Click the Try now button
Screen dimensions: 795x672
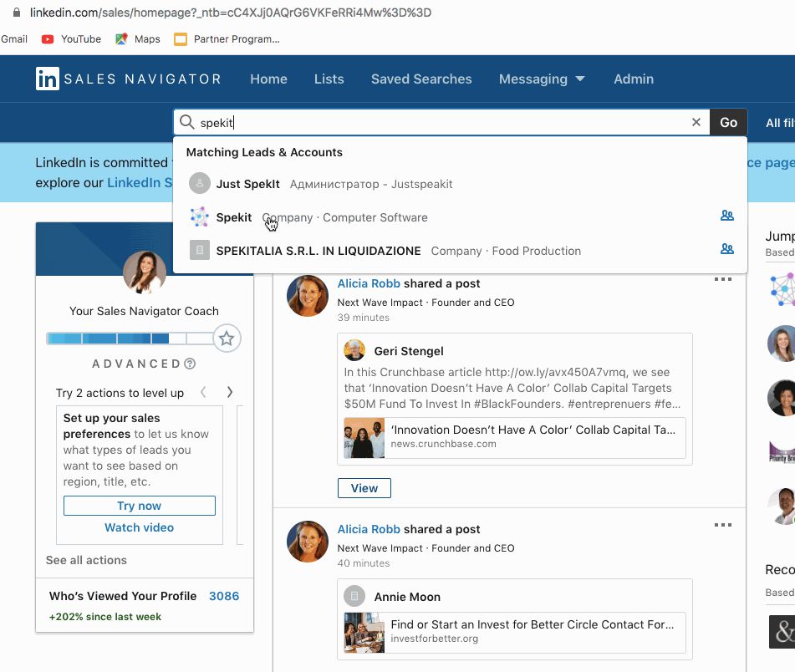click(x=140, y=506)
